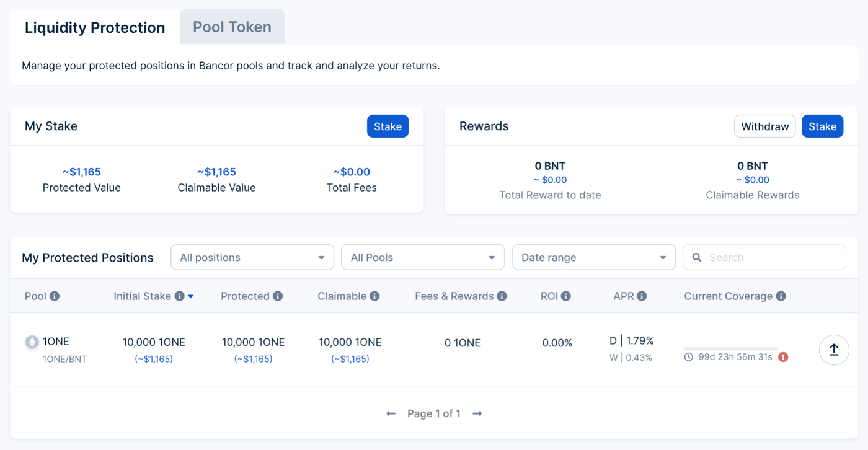Click the Search positions input field
868x450 pixels.
[764, 257]
